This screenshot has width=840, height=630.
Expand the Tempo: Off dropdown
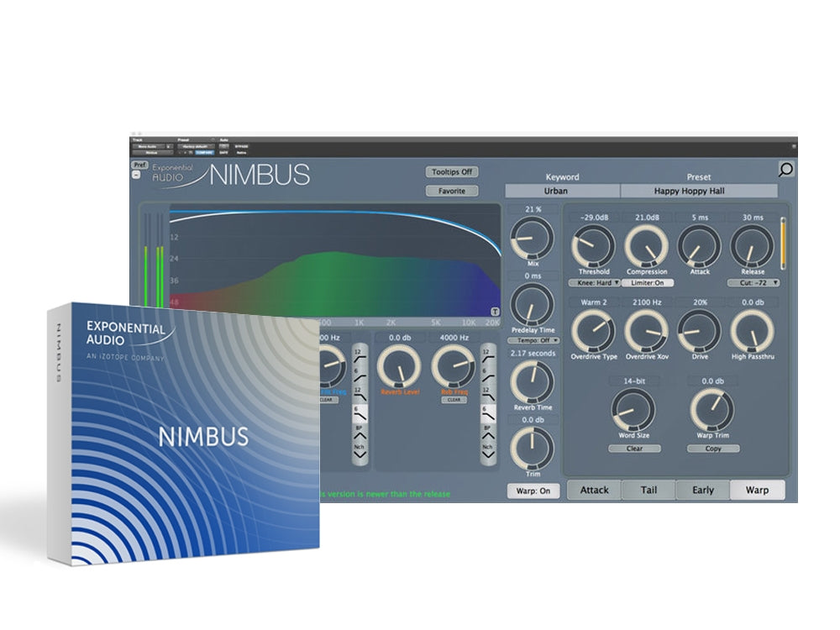point(533,340)
